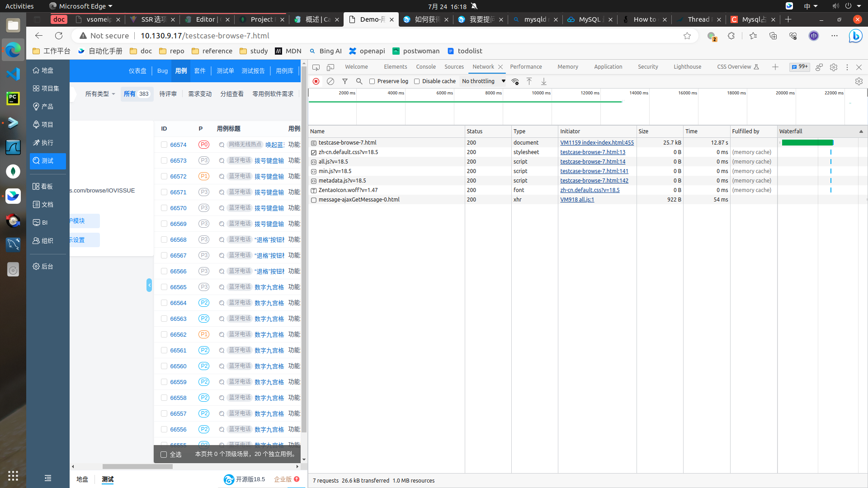Check the box for case 66574
The width and height of the screenshot is (868, 488).
pos(164,145)
